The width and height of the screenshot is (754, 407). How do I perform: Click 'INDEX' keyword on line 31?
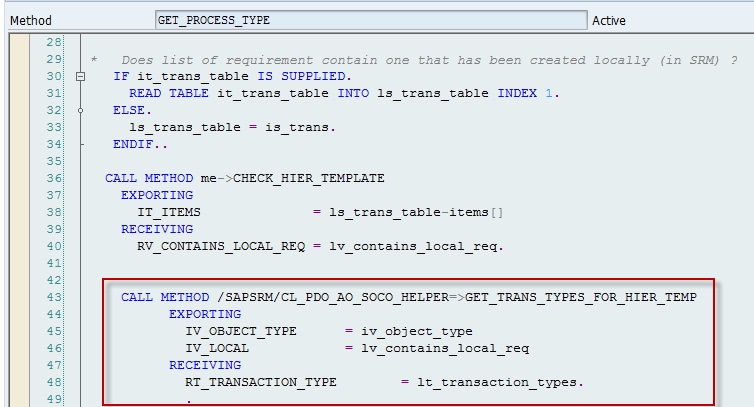coord(517,93)
